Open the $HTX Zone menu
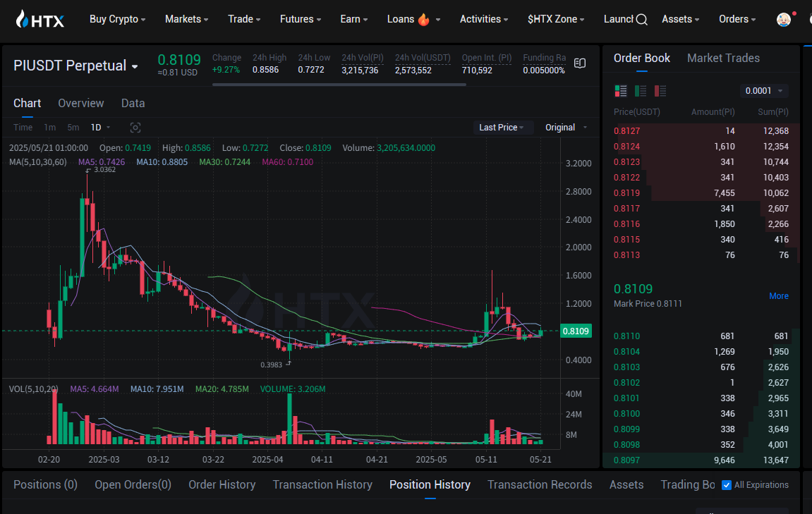Screen dimensions: 812x514 556,19
